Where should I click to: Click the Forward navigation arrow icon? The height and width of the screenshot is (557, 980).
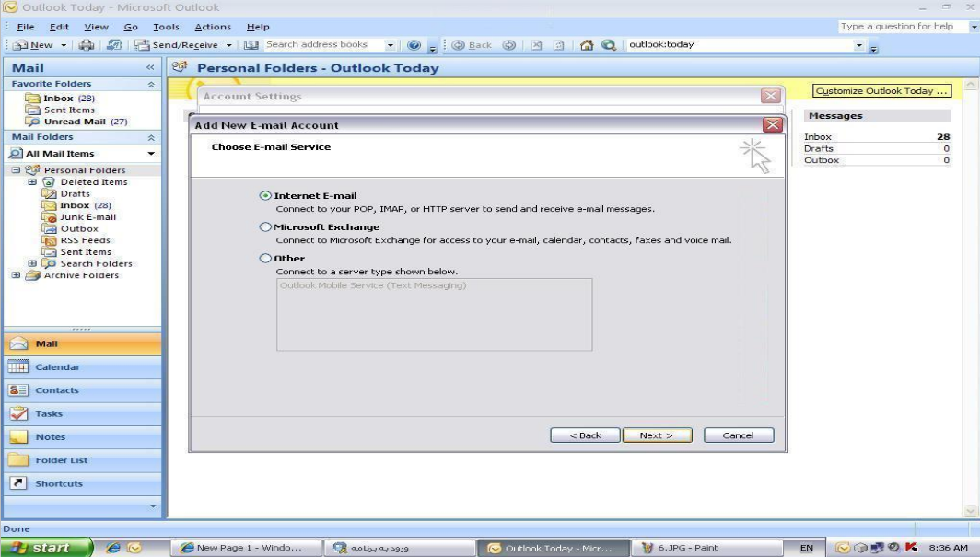[x=509, y=45]
